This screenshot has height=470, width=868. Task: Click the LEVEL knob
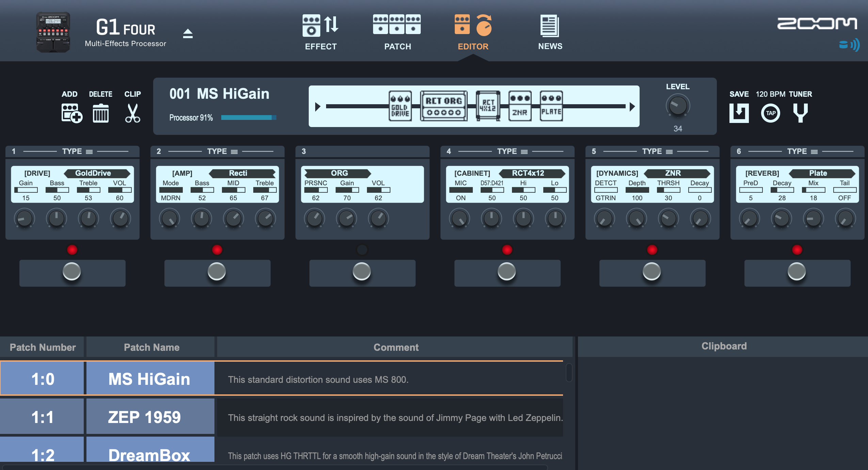pos(678,106)
